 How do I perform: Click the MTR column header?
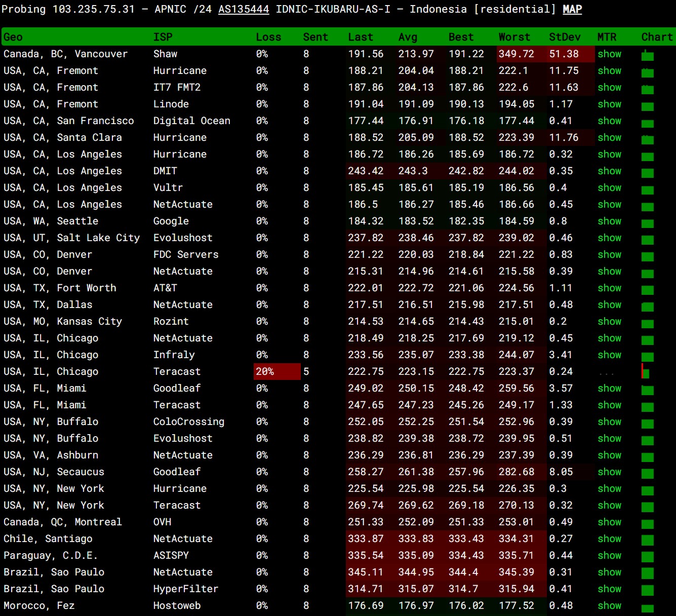pyautogui.click(x=607, y=37)
